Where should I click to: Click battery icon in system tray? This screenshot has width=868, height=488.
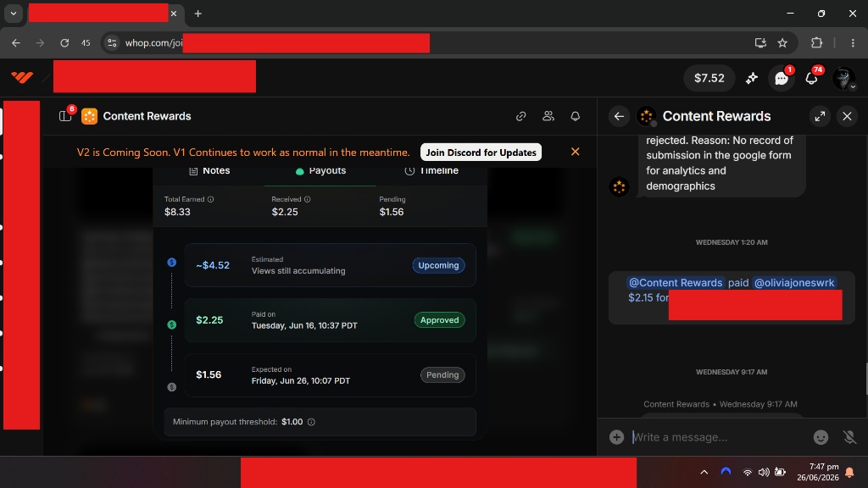tap(780, 472)
